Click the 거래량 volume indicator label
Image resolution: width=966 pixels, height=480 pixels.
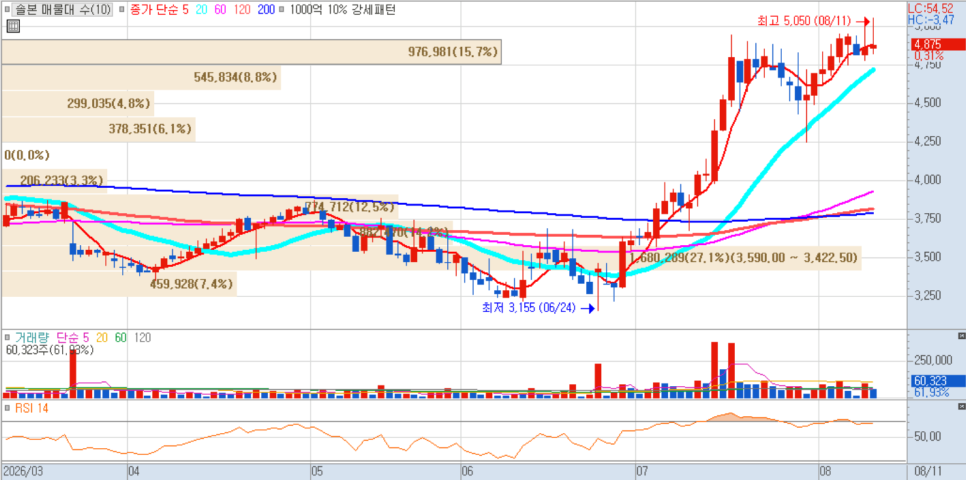click(x=31, y=338)
